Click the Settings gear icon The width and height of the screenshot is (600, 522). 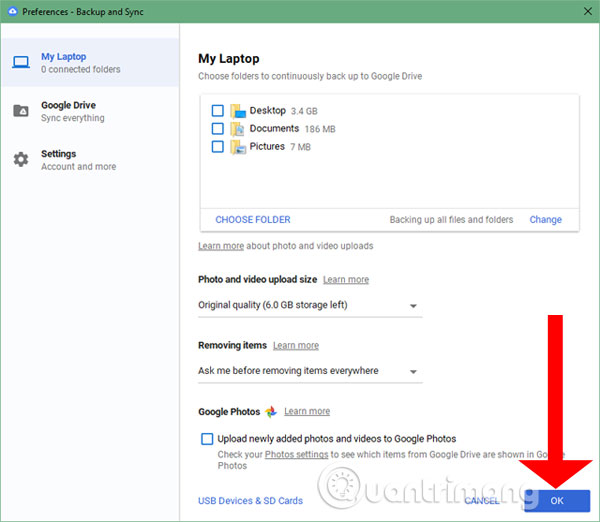(21, 159)
